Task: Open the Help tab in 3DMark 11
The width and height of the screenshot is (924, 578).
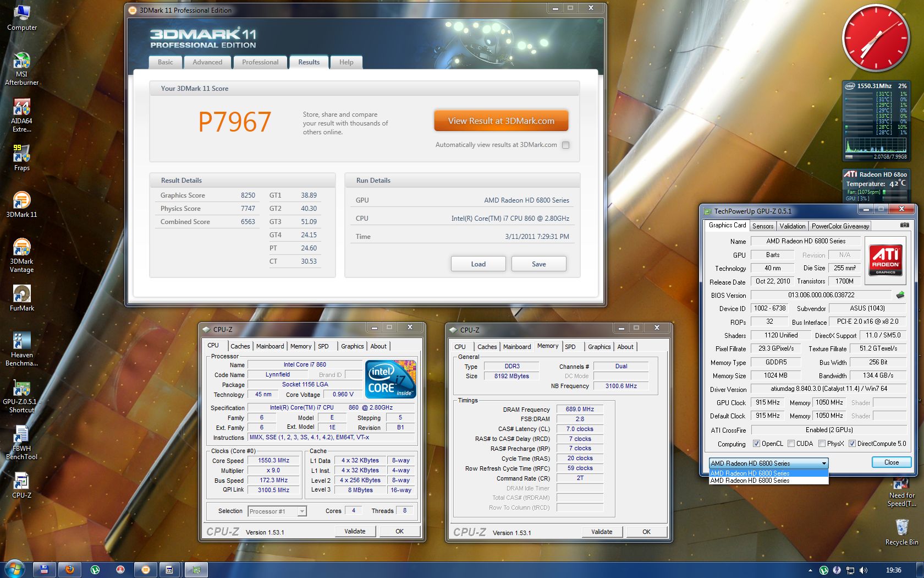Action: pos(346,62)
